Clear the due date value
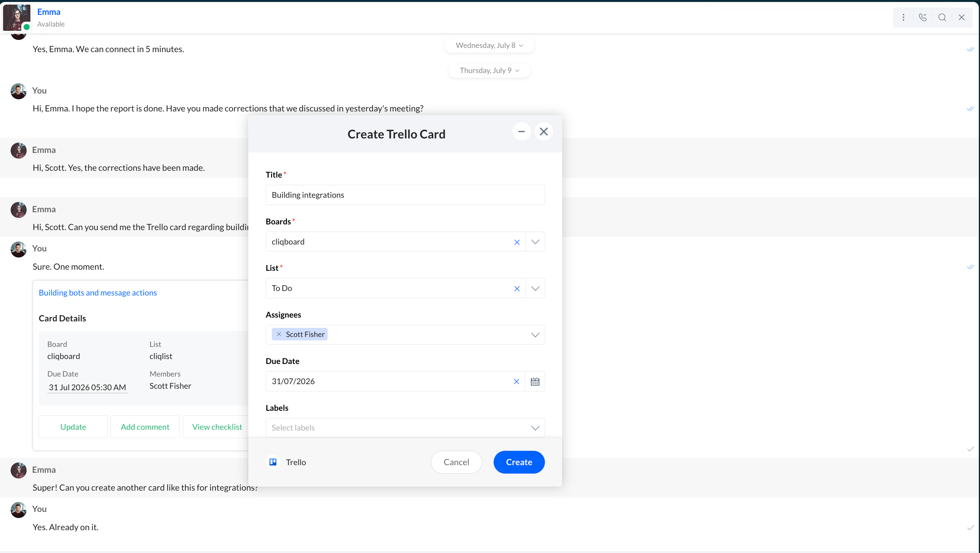Screen dimensions: 980x553 click(516, 381)
